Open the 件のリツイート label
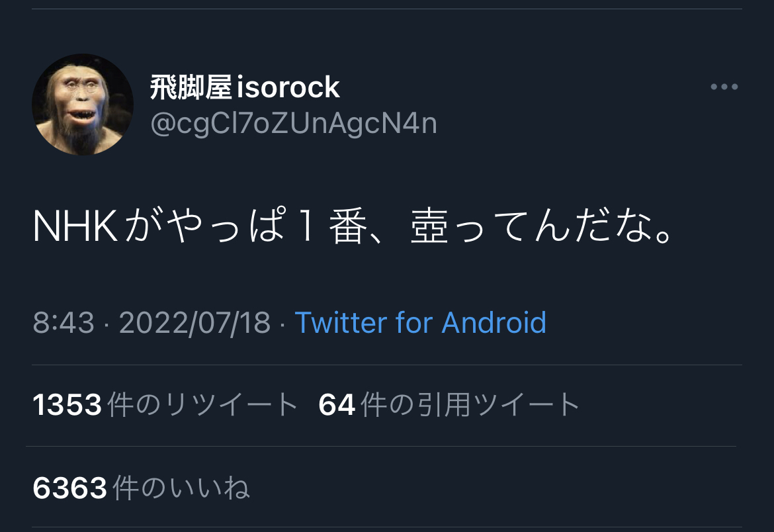 [202, 405]
